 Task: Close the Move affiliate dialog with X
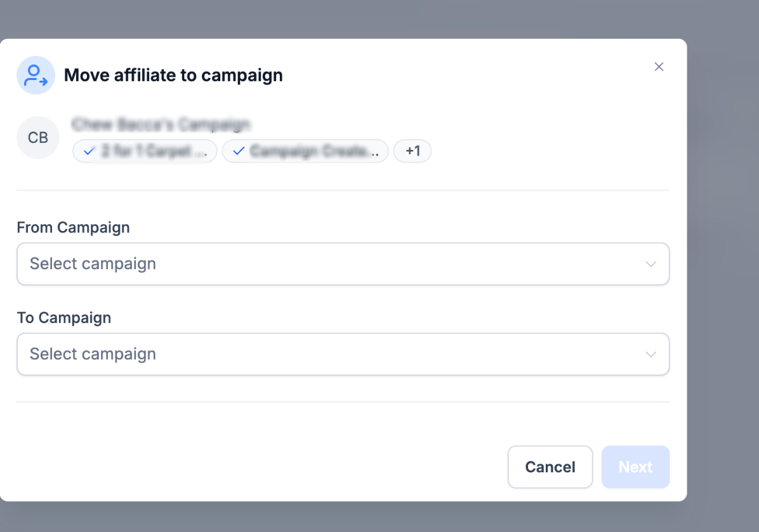pos(659,67)
